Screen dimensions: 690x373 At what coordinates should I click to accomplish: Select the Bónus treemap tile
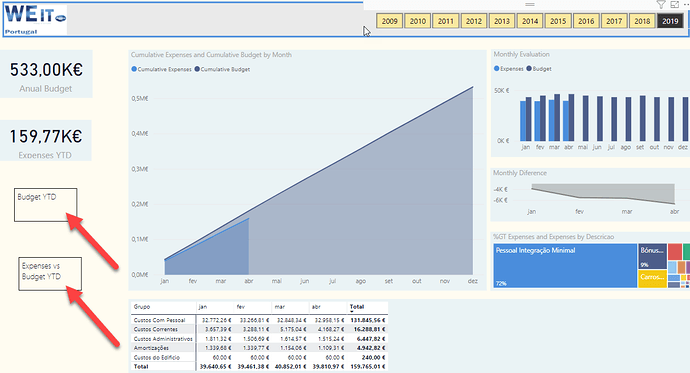tap(653, 256)
